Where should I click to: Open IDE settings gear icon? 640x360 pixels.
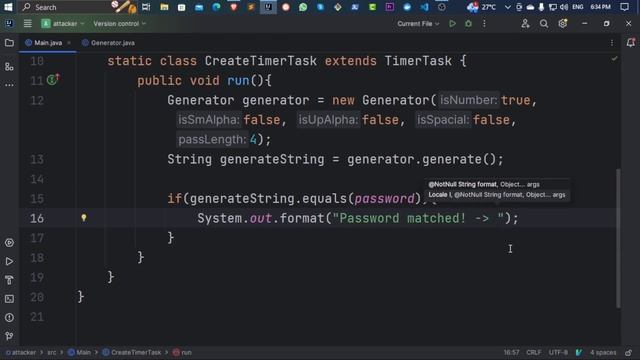(563, 24)
